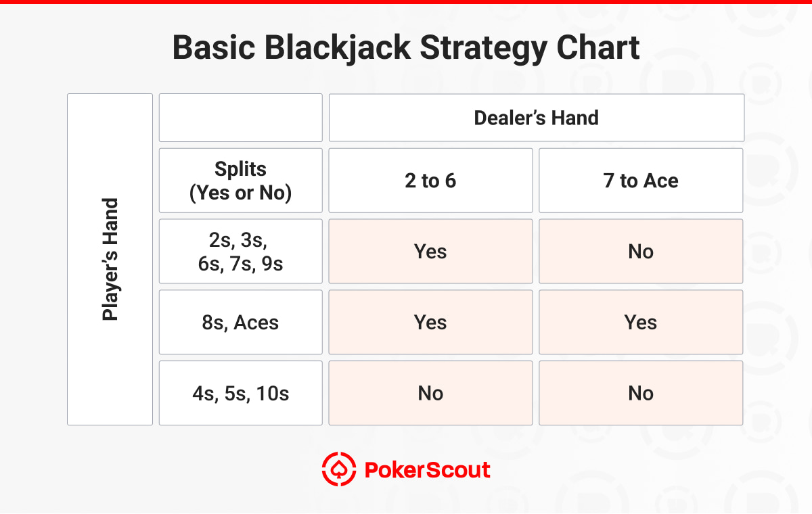This screenshot has width=812, height=514.
Task: Click the 8s, Aces row label
Action: coord(241,323)
